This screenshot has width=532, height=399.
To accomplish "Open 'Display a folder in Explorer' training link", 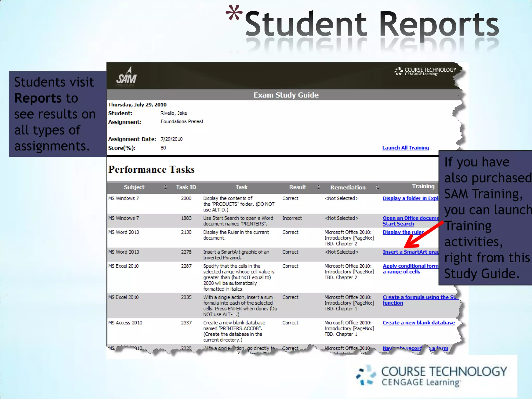I will 410,198.
